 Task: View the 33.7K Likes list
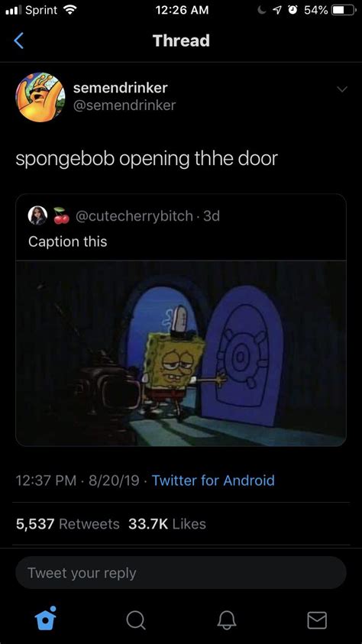click(167, 524)
